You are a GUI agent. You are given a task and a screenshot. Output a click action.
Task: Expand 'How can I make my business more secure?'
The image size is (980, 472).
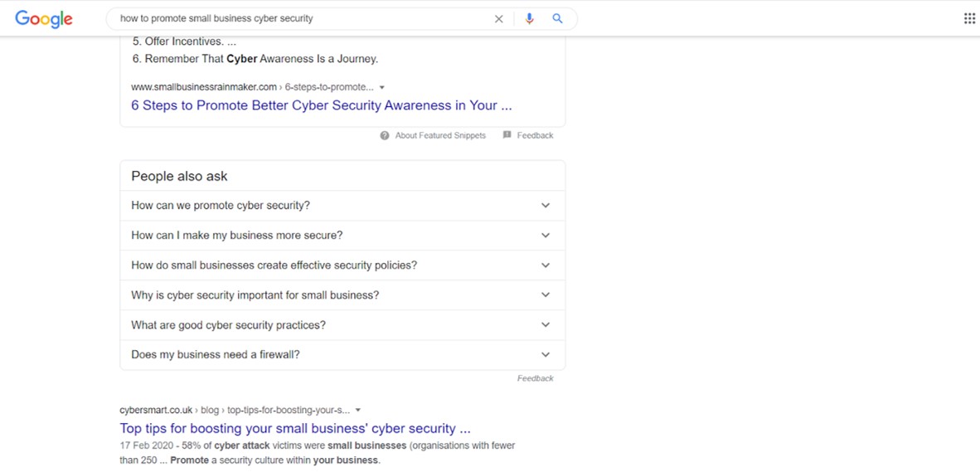pyautogui.click(x=342, y=235)
